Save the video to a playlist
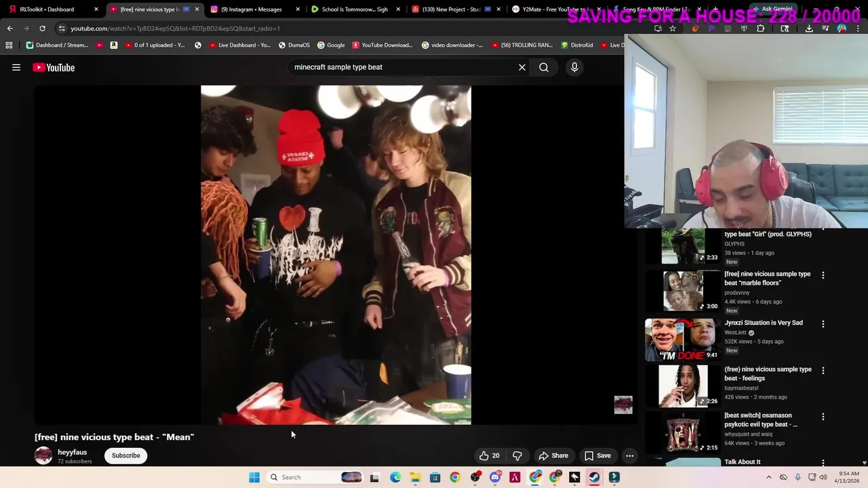 coord(597,455)
